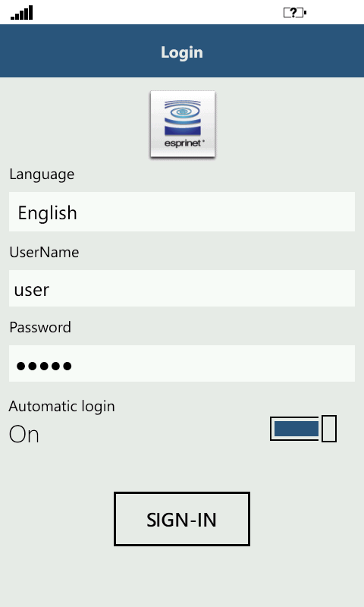
Task: Tap the Language label
Action: pyautogui.click(x=42, y=175)
